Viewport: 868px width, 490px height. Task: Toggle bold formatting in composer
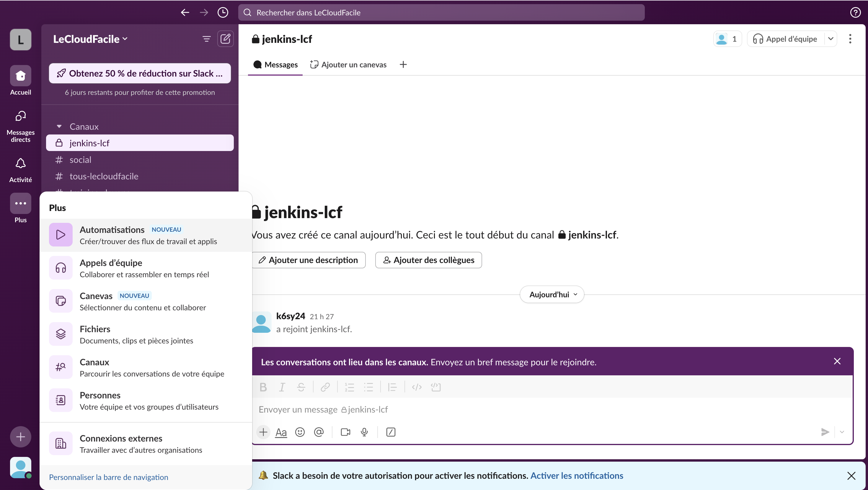tap(263, 387)
